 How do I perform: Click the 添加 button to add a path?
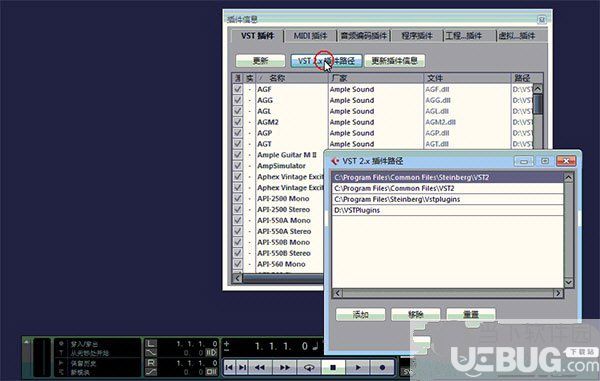click(360, 314)
